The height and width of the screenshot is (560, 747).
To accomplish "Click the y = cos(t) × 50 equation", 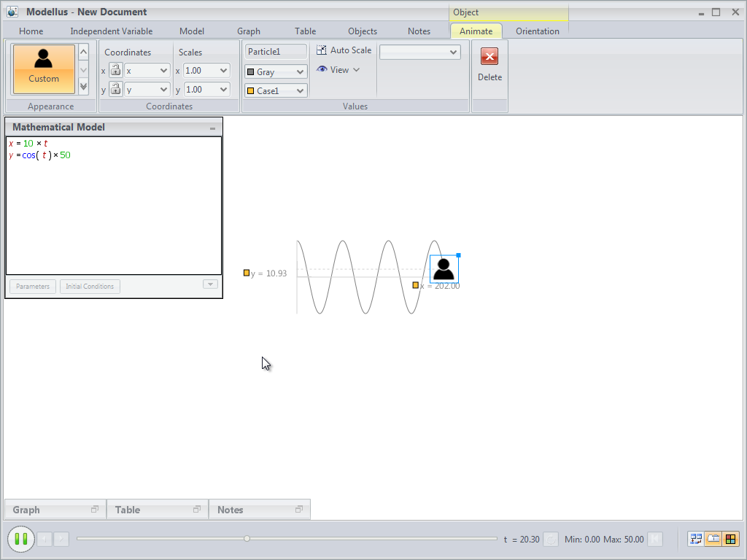I will 39,155.
